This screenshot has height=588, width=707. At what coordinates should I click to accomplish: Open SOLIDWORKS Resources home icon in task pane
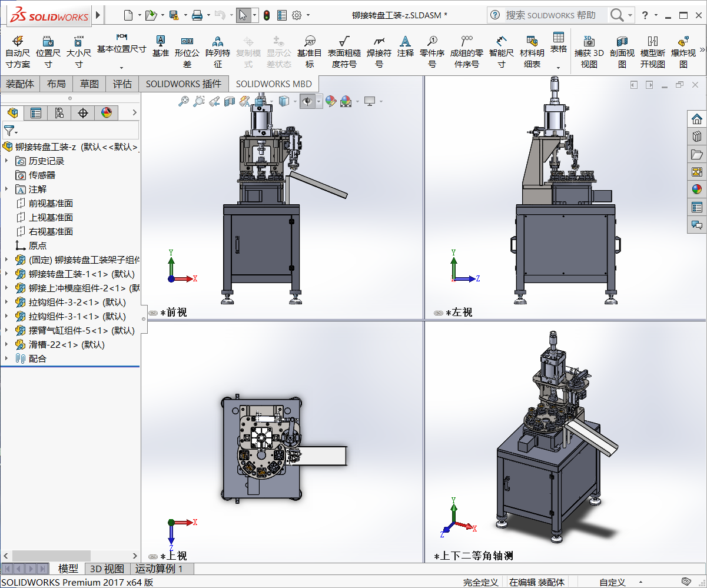[697, 119]
